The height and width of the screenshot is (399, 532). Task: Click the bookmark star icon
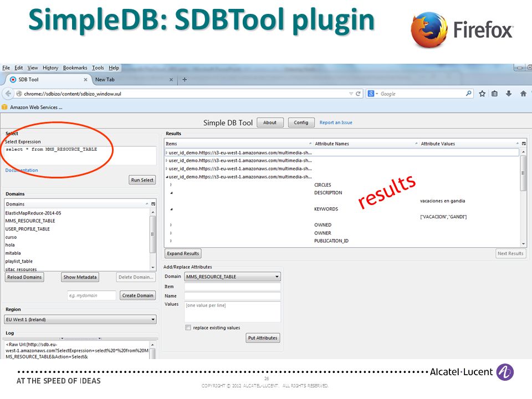pos(482,94)
